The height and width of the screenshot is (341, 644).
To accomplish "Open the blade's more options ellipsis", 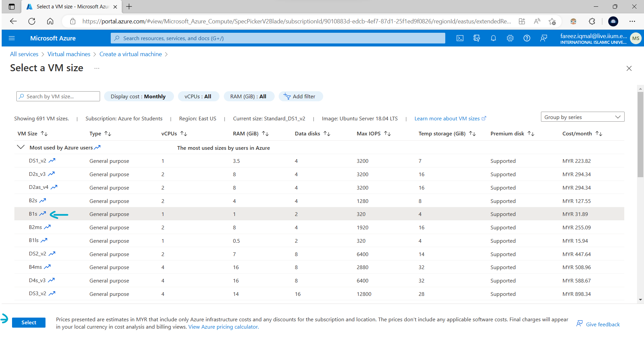I will click(97, 68).
